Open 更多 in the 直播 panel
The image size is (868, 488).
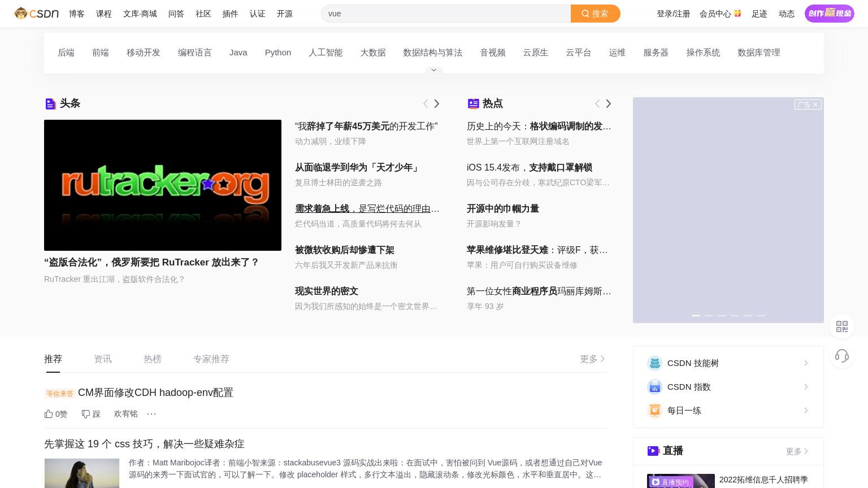point(797,451)
